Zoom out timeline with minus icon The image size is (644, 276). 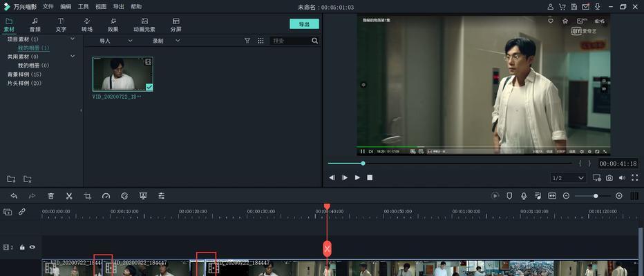(x=566, y=196)
